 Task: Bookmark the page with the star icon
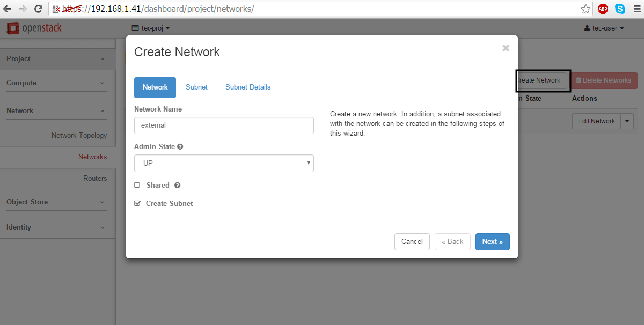[586, 9]
